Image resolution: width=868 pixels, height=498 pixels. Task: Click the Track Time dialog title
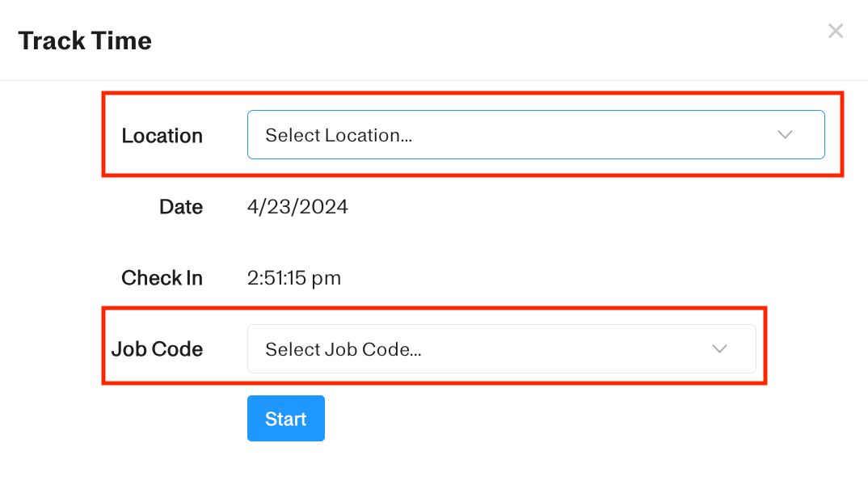85,40
